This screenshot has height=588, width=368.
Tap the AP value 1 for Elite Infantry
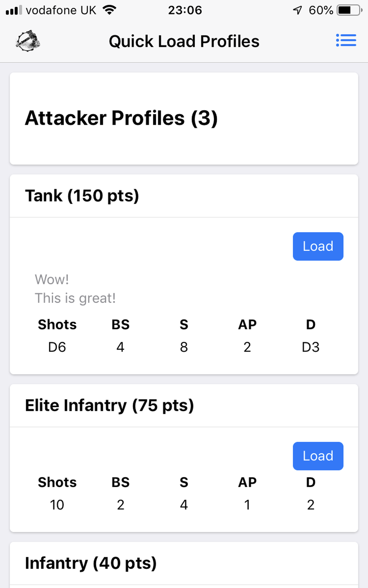tap(247, 504)
